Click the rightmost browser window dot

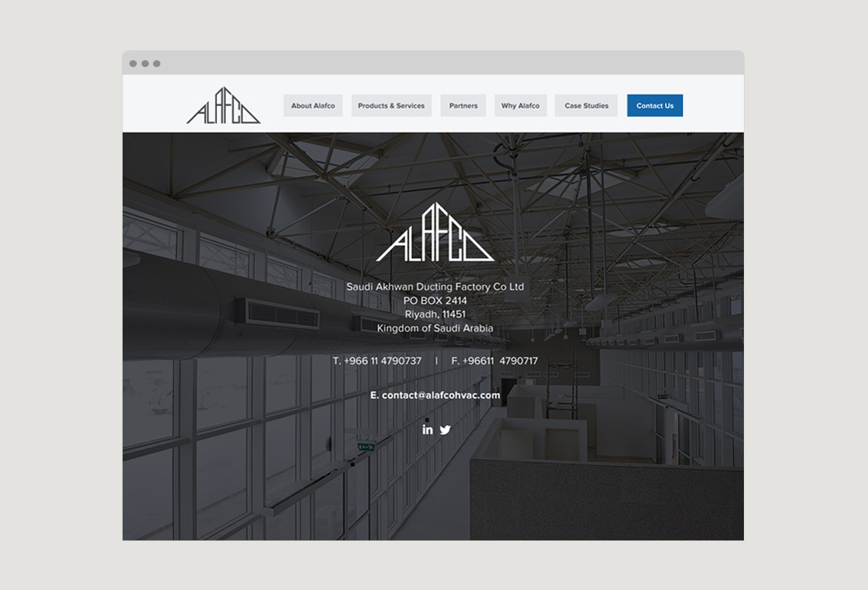157,64
